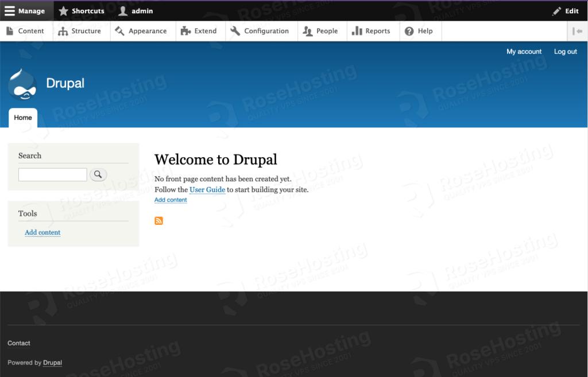The width and height of the screenshot is (588, 377).
Task: Select the Home tab
Action: (23, 118)
